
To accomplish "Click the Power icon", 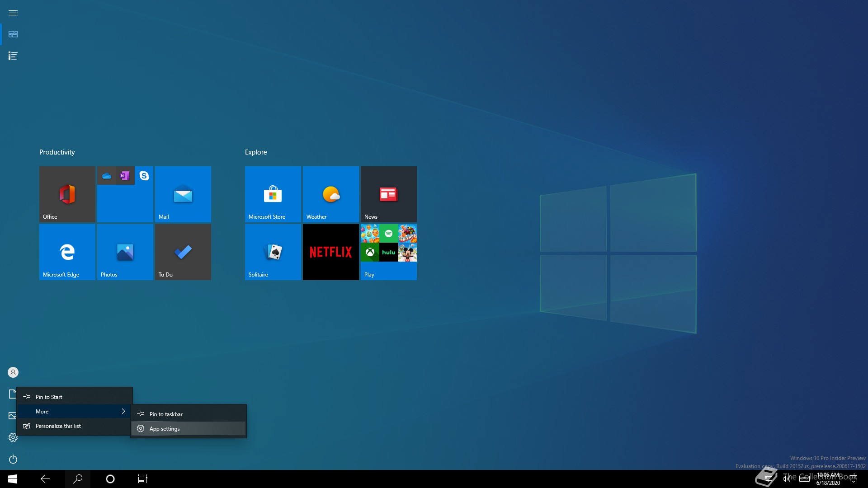I will tap(13, 459).
